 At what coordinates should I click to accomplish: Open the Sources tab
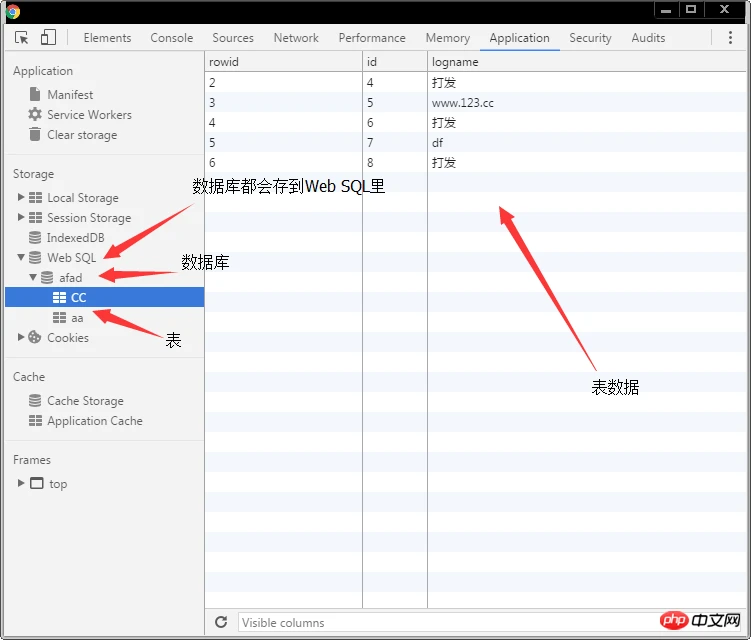233,38
